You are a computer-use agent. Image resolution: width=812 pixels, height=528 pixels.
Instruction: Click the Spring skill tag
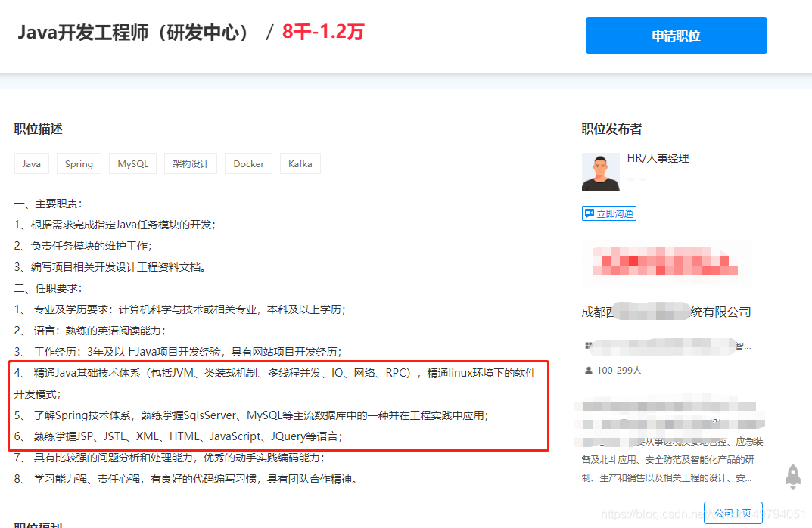pyautogui.click(x=79, y=163)
